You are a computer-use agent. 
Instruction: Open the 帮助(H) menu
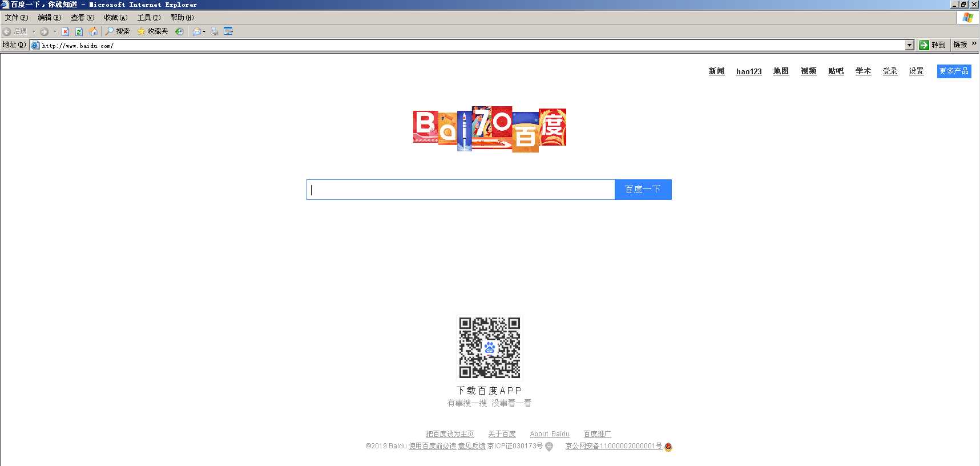182,18
